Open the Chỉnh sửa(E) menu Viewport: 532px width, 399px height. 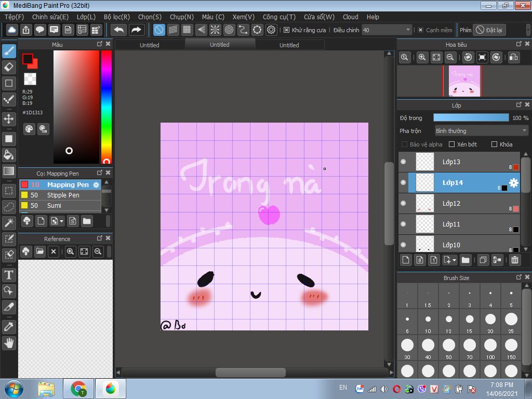50,17
